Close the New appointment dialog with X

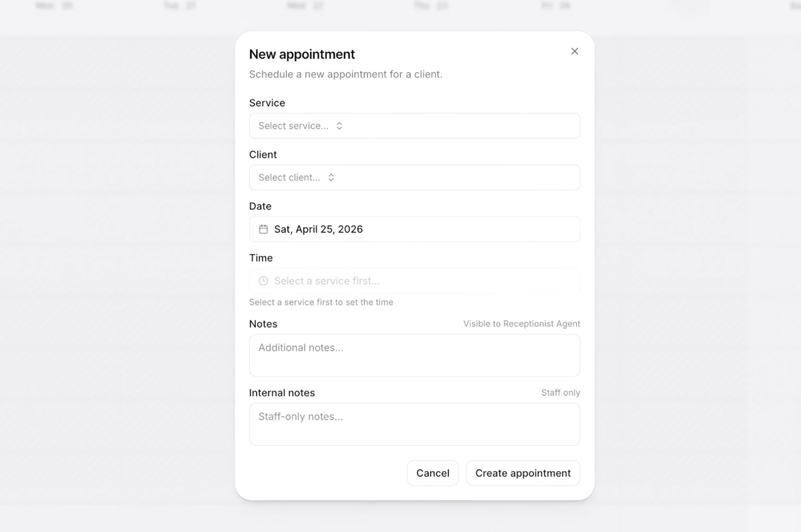(x=575, y=51)
